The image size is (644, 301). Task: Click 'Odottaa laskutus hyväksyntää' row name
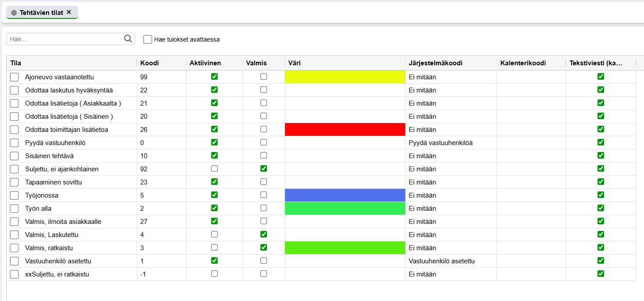pos(69,90)
